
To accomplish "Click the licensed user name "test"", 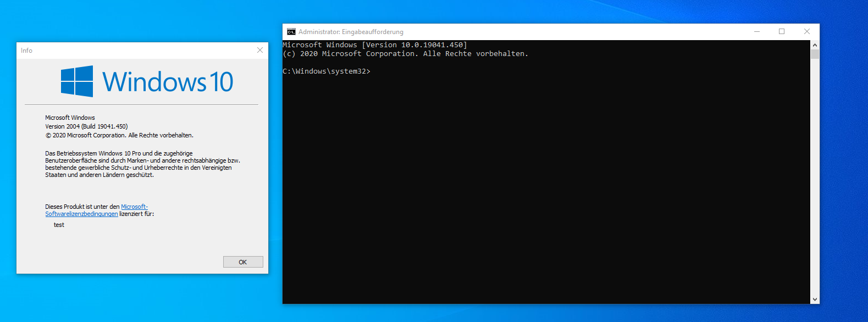I will click(59, 225).
